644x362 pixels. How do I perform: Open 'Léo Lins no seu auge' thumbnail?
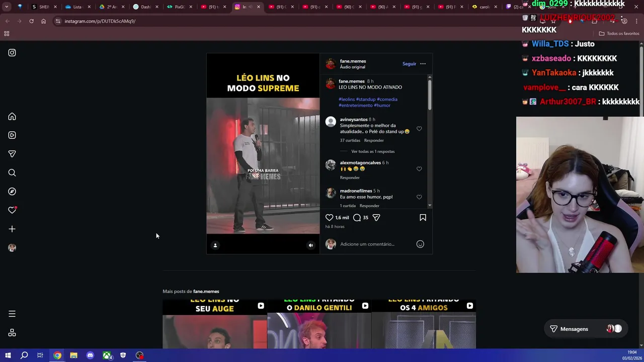click(x=215, y=324)
